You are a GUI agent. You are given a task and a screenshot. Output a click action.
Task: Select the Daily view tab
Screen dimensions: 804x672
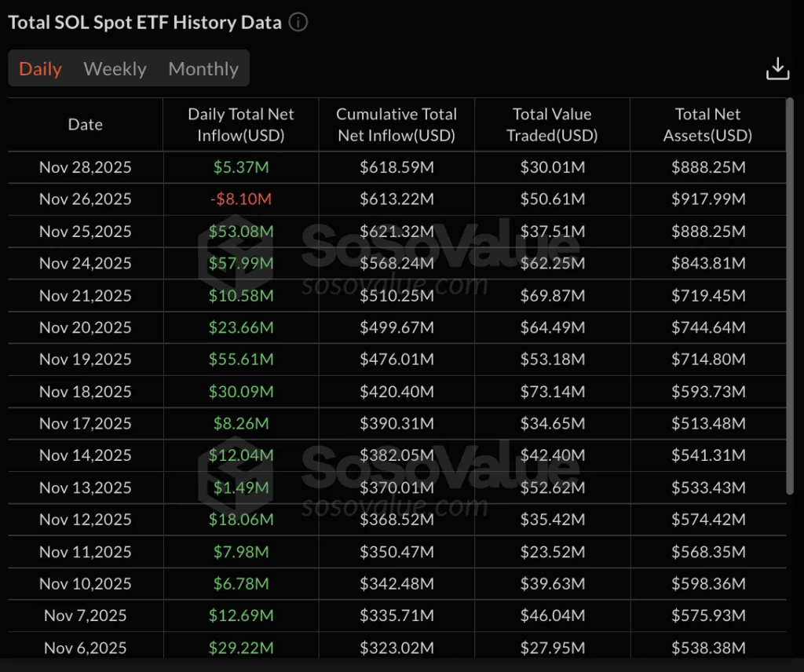coord(40,68)
